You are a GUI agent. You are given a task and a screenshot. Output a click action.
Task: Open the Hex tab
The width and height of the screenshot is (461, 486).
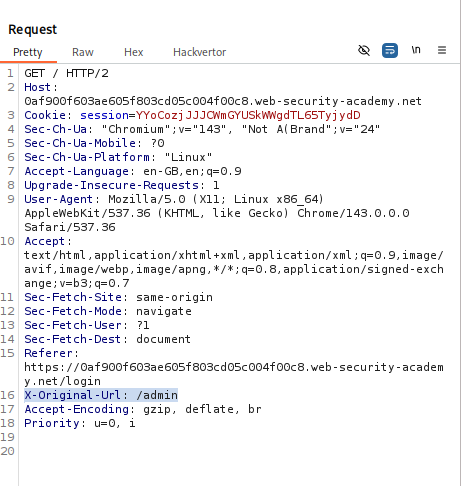point(134,52)
